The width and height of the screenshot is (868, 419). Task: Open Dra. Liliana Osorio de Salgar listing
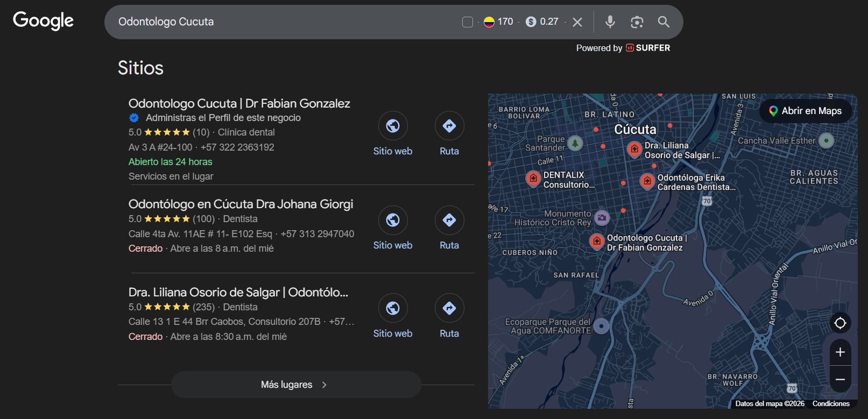click(238, 292)
